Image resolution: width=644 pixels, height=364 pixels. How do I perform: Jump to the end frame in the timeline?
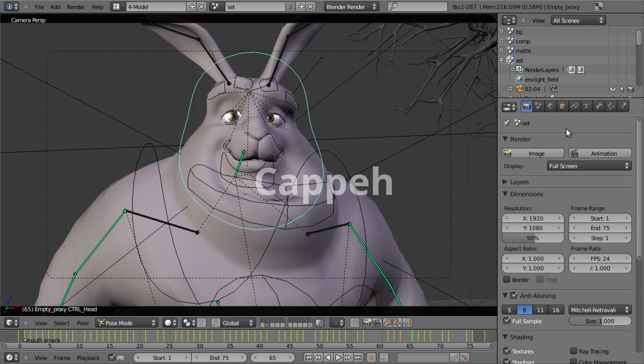[358, 358]
